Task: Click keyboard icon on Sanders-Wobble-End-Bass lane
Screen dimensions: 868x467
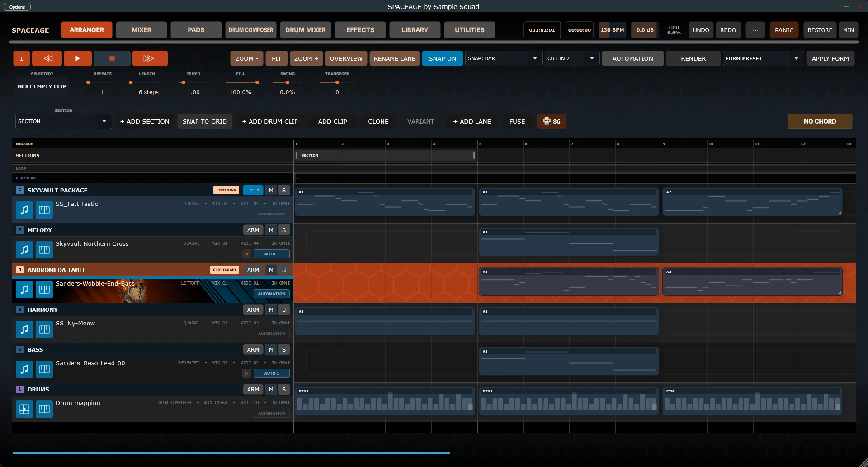Action: point(44,290)
